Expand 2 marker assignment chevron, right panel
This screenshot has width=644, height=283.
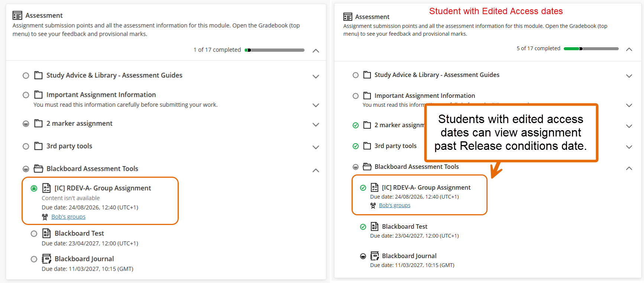pos(629,126)
